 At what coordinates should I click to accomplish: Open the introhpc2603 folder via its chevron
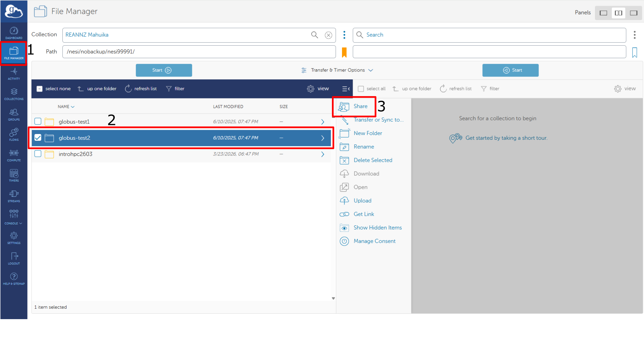(323, 154)
